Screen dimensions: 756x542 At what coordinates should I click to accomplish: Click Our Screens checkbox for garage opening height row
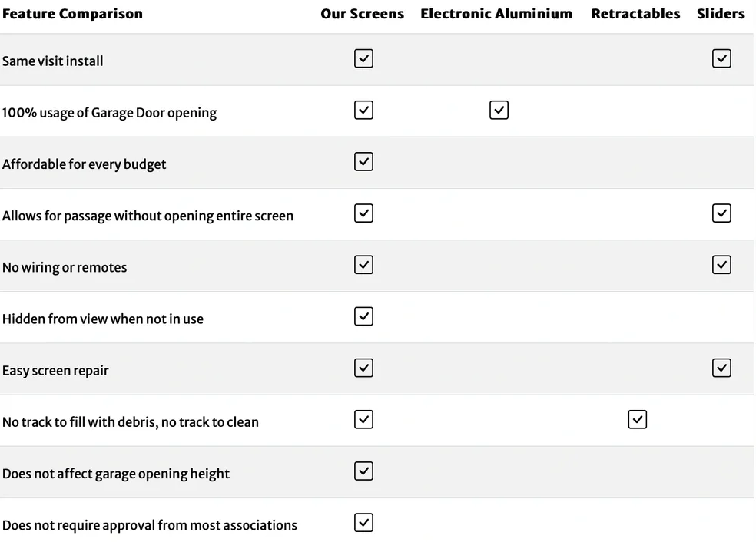[x=363, y=471]
